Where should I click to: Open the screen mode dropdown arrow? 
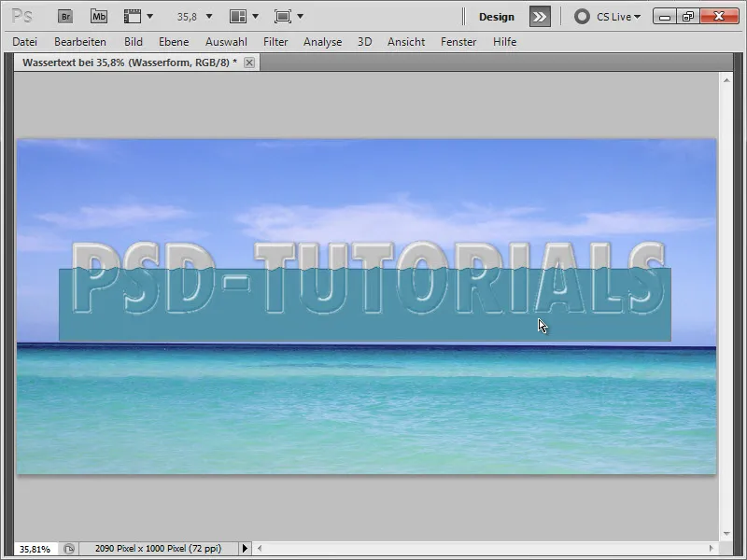(x=300, y=17)
